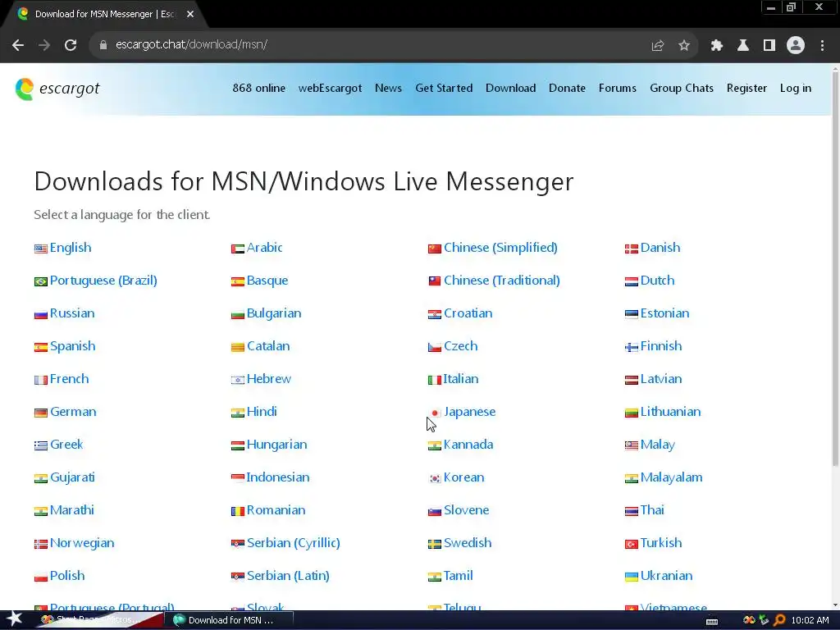Open the News navigation item
Viewport: 840px width, 630px height.
(x=388, y=88)
